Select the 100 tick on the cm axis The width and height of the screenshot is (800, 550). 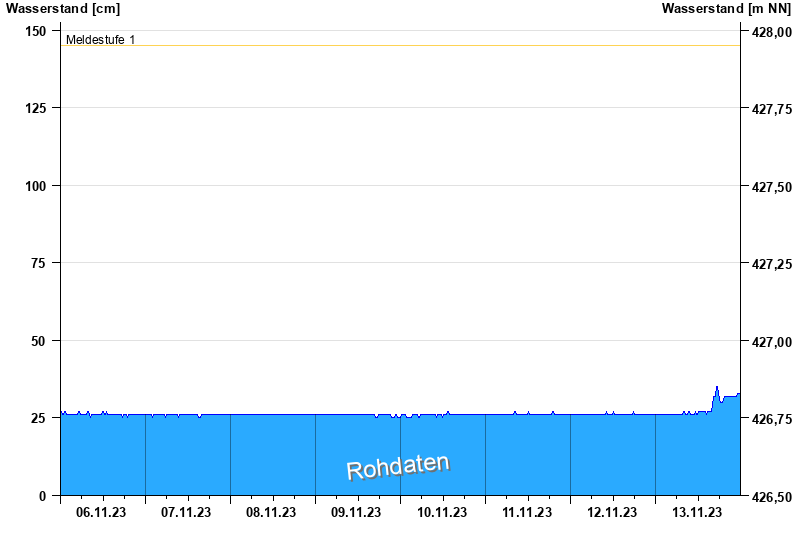[35, 186]
